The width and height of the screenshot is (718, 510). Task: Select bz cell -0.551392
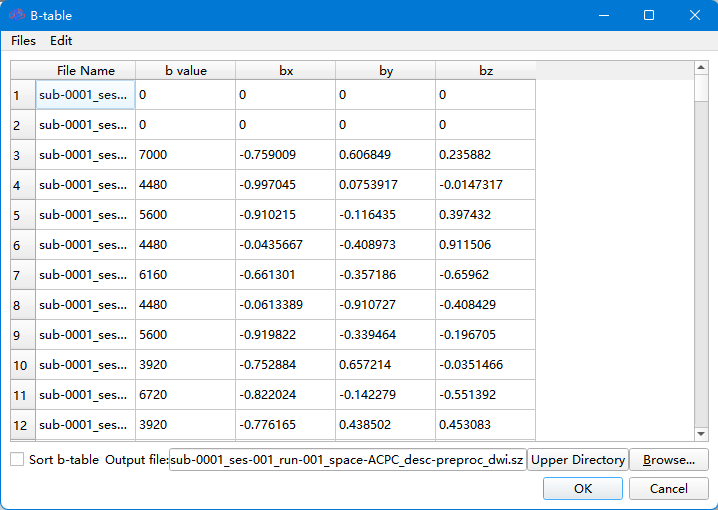click(x=485, y=395)
